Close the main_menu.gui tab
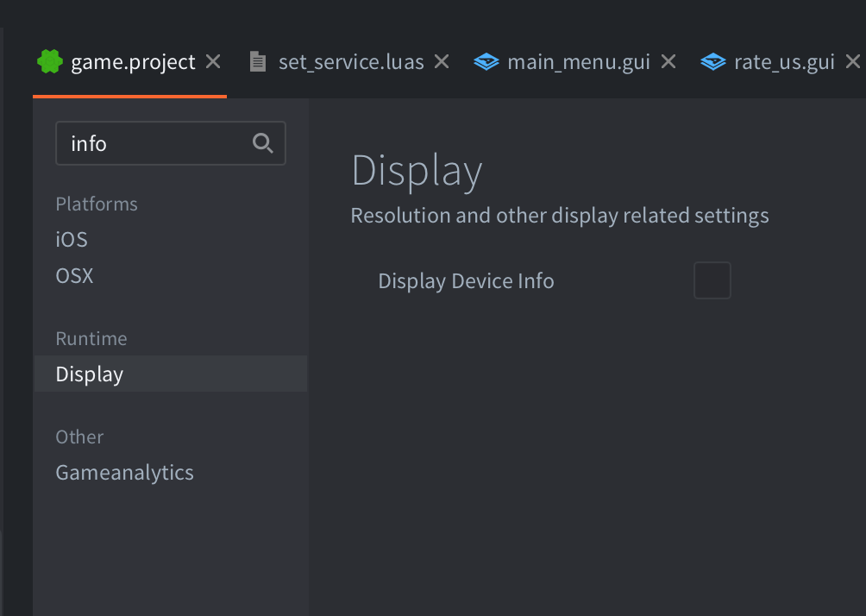 coord(668,62)
